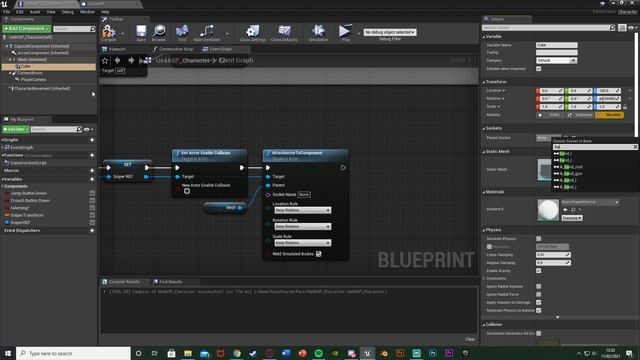
Task: Click the Compile toolbar icon
Action: coord(109,31)
